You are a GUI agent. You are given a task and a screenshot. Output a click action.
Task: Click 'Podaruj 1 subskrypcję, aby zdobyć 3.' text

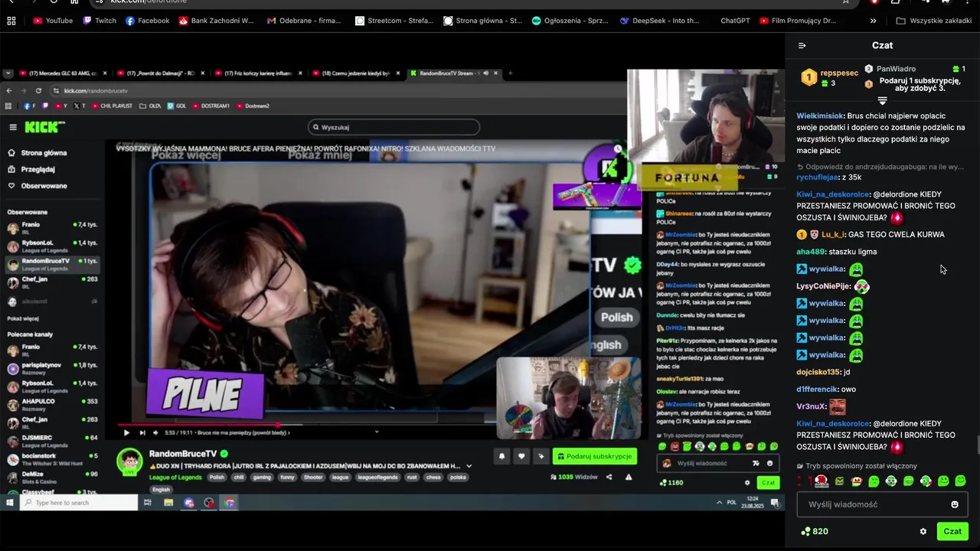[x=920, y=84]
